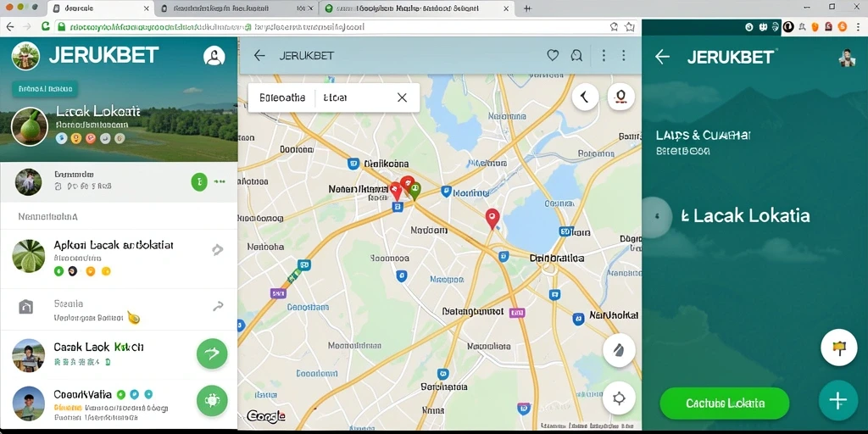Viewport: 868px width, 434px height.
Task: Click the yellow fruit badge in Sroaia row
Action: [133, 318]
